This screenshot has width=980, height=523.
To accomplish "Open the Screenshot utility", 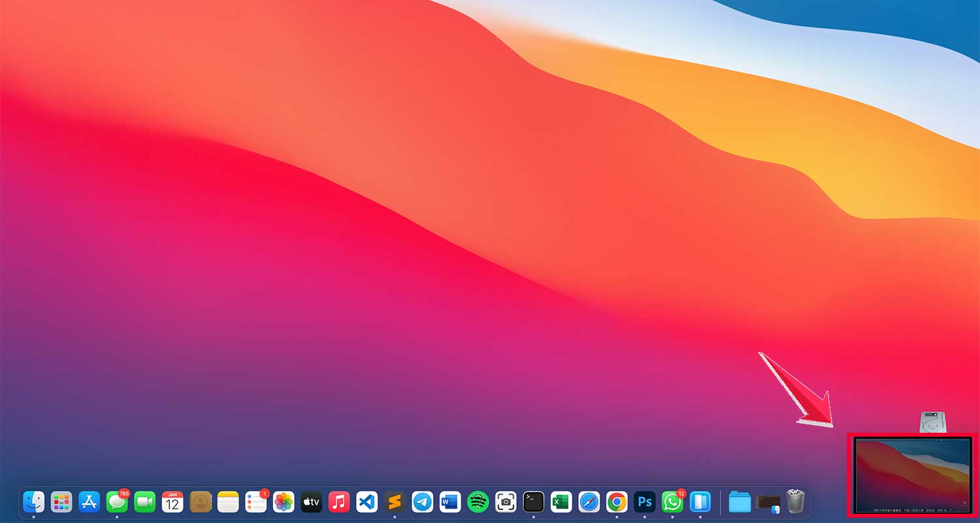I will pyautogui.click(x=504, y=501).
